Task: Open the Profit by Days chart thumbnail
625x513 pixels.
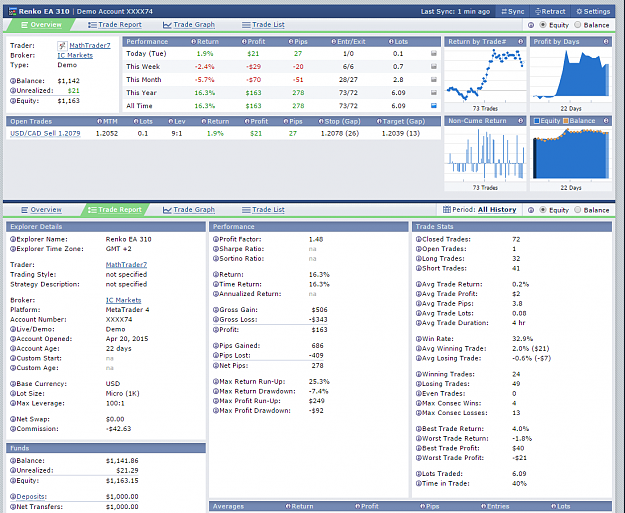Action: pyautogui.click(x=571, y=76)
